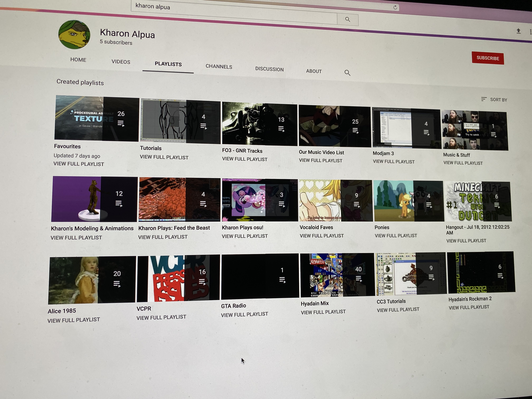Screen dimensions: 532x399
Task: Open the FO3 - GNR Tracks playlist title
Action: (x=242, y=151)
